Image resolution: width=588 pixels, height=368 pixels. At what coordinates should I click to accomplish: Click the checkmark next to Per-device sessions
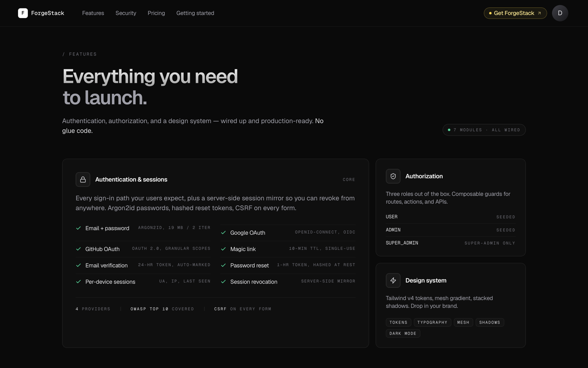click(78, 282)
